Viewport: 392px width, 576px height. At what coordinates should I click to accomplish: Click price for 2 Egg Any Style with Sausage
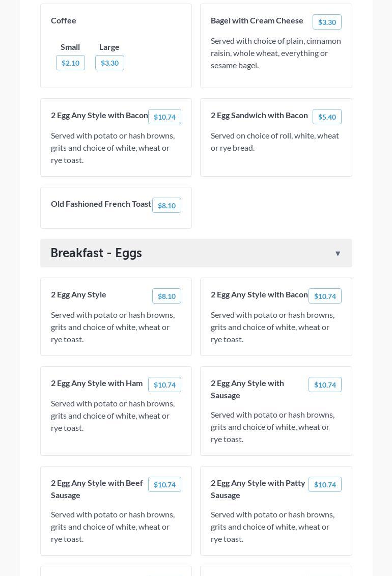pos(325,385)
